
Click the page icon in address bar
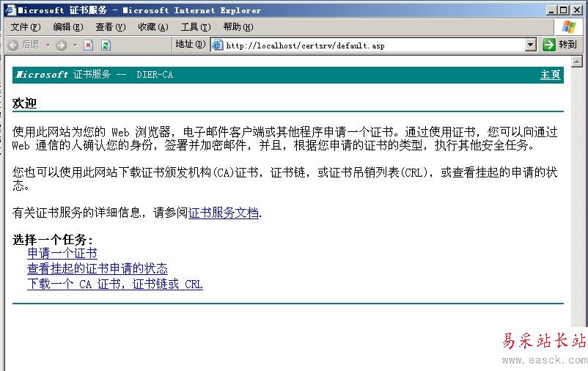pos(217,45)
